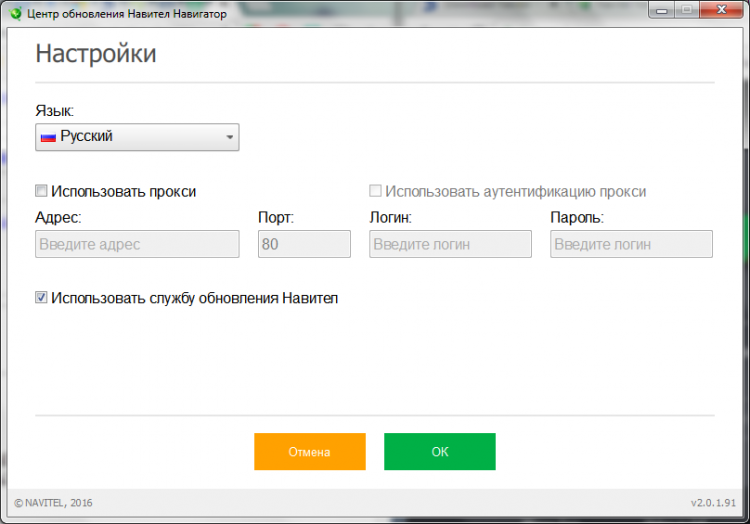This screenshot has height=524, width=750.
Task: Tick Использовать аутентификацию прокси checkbox
Action: (375, 191)
